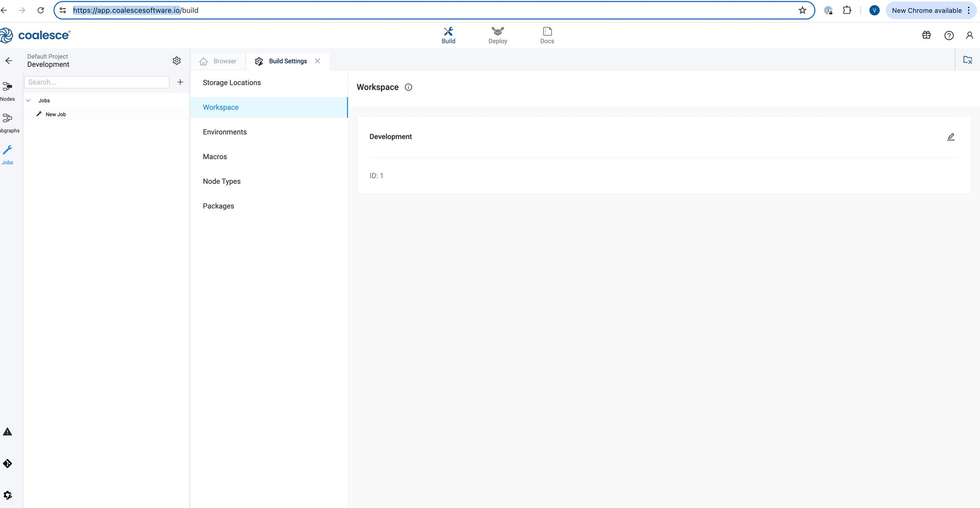Switch to the Deploy section
The image size is (980, 508).
[497, 35]
